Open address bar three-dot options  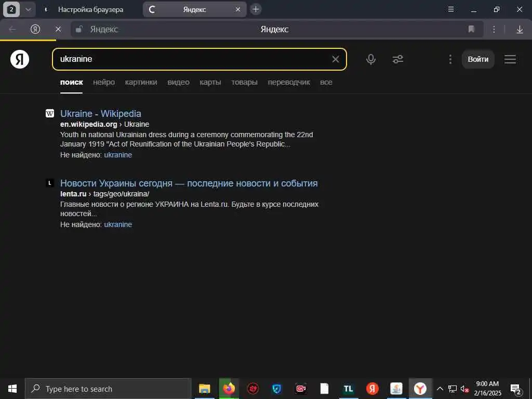coord(494,29)
